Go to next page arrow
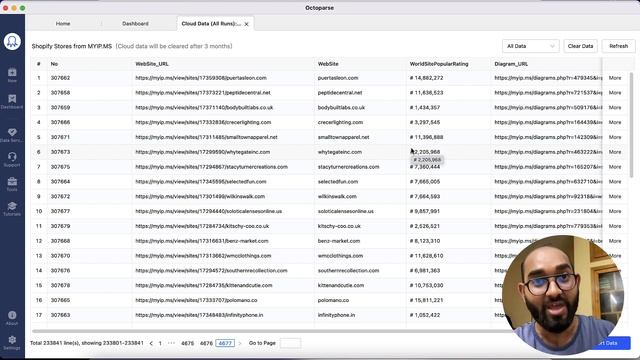The height and width of the screenshot is (360, 640). click(x=240, y=343)
